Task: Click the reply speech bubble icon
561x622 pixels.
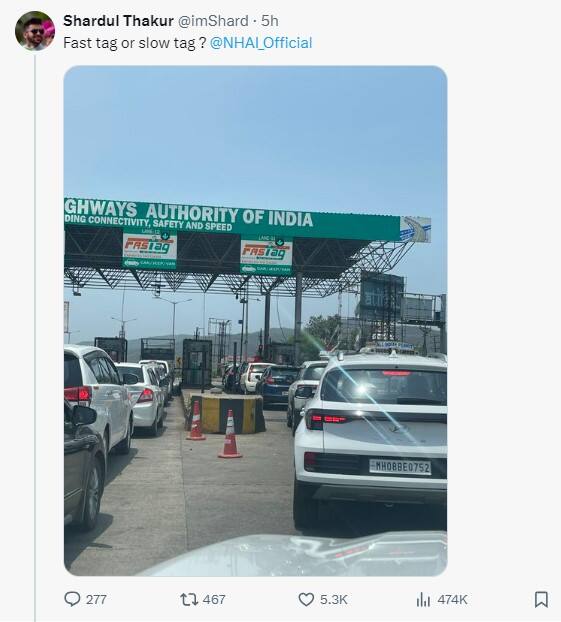Action: 72,599
